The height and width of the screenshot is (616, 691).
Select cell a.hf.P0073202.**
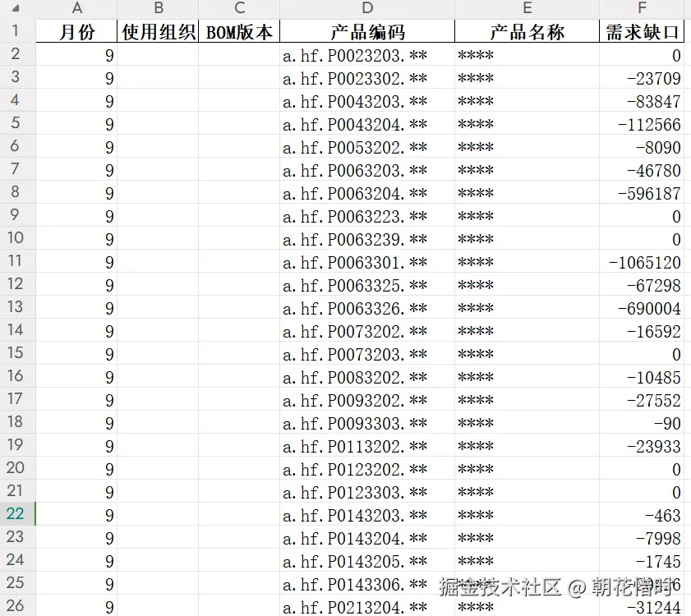point(367,330)
